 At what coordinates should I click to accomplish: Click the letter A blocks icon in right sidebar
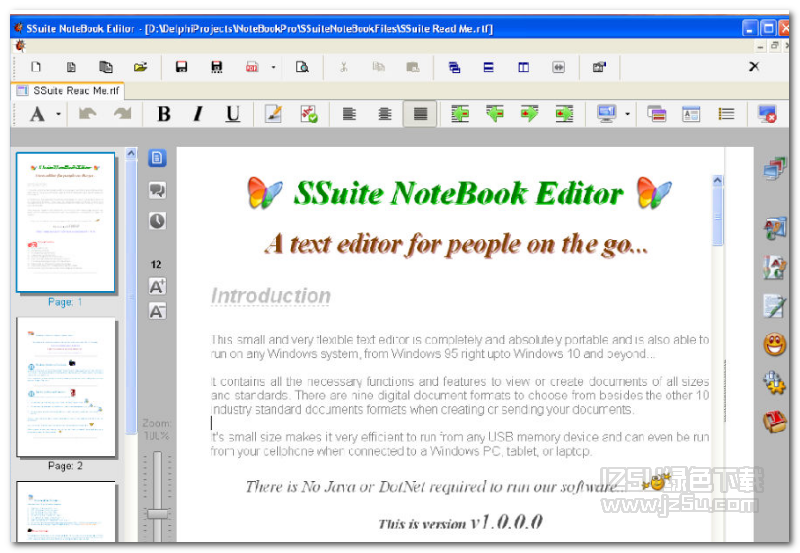pyautogui.click(x=775, y=267)
